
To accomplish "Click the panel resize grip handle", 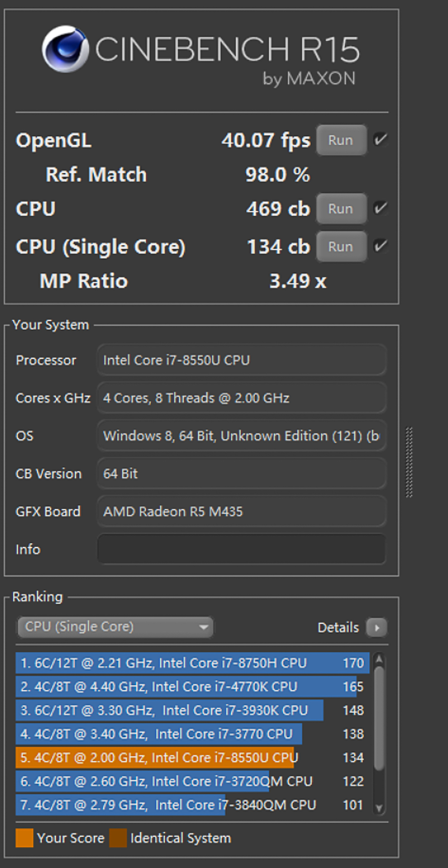I will click(409, 462).
